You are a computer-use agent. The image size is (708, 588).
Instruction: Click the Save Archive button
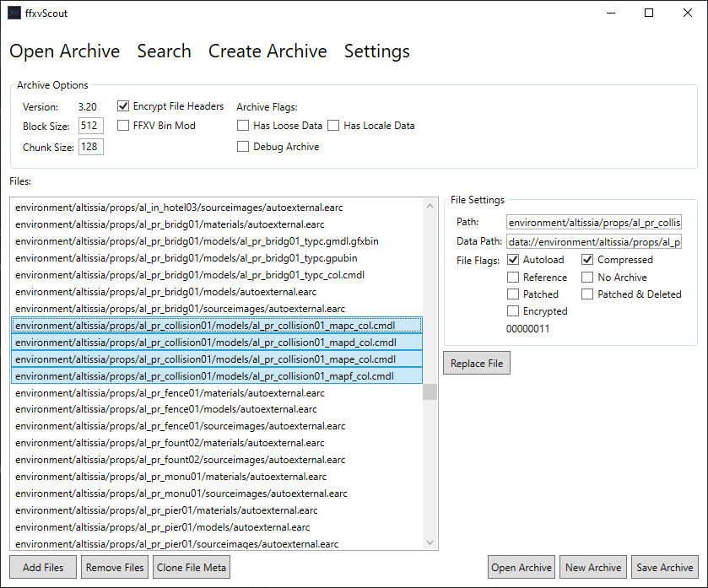click(664, 568)
